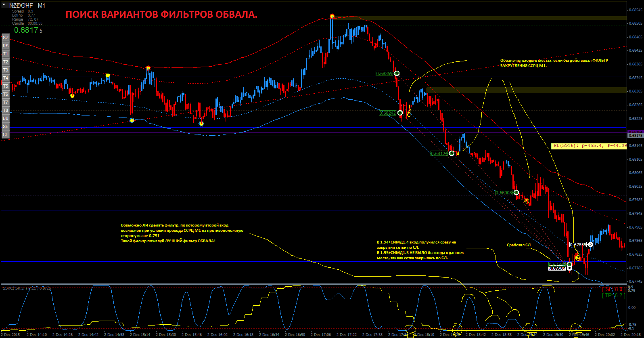Click the '2 Dec 16:34' time label
The image size is (644, 338).
click(x=269, y=335)
